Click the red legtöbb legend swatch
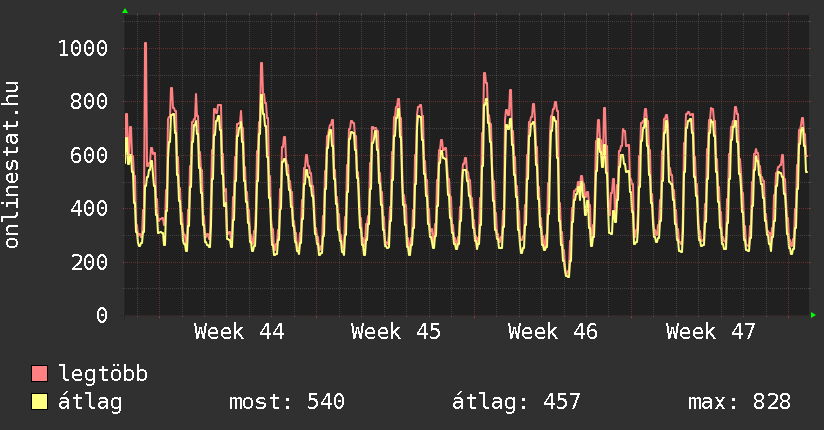The image size is (824, 430). 40,374
